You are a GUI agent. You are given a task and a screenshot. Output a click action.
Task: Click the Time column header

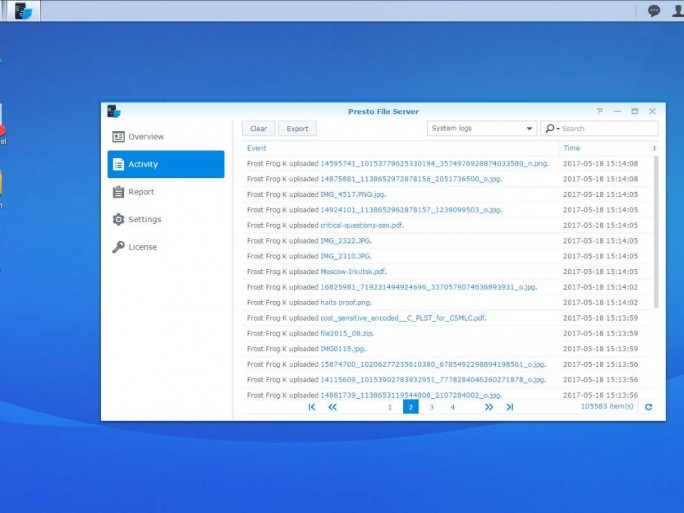click(571, 148)
